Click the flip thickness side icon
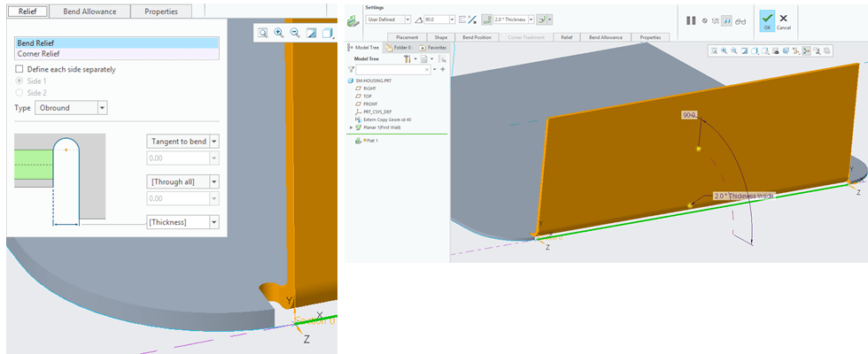The image size is (868, 354). [x=471, y=19]
